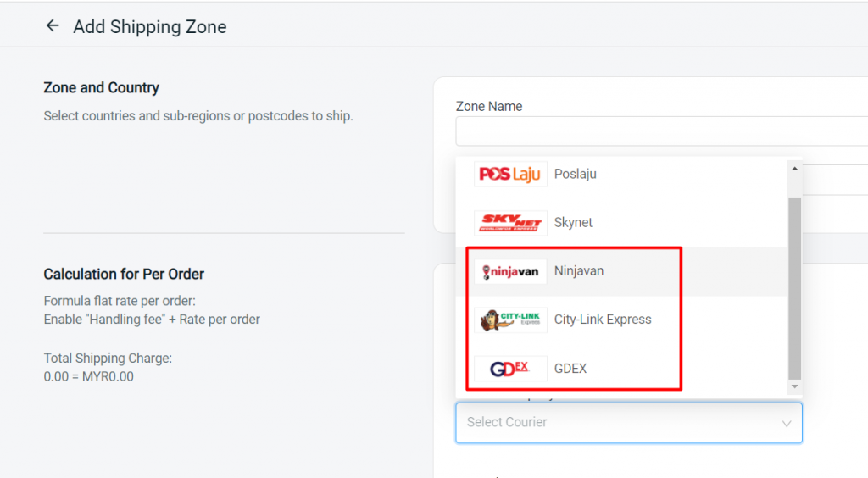Viewport: 868px width, 478px height.
Task: Click the Pos Laju logo
Action: click(510, 174)
